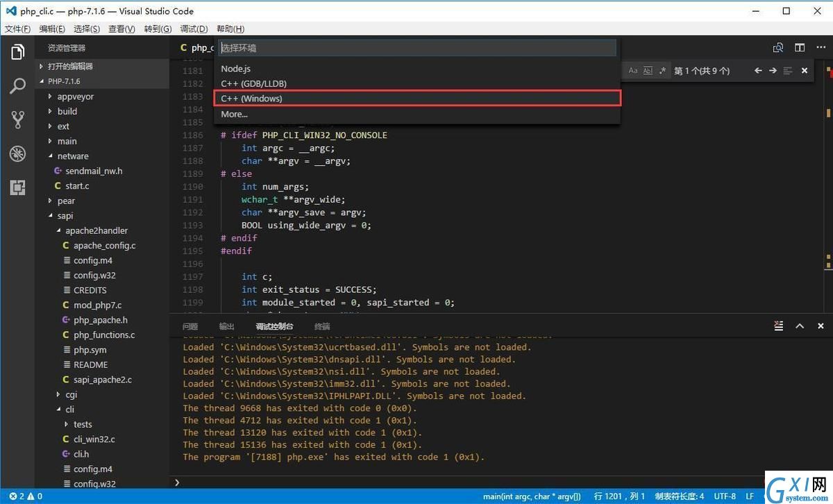The height and width of the screenshot is (504, 833).
Task: Select More... in the environment list
Action: pos(417,114)
